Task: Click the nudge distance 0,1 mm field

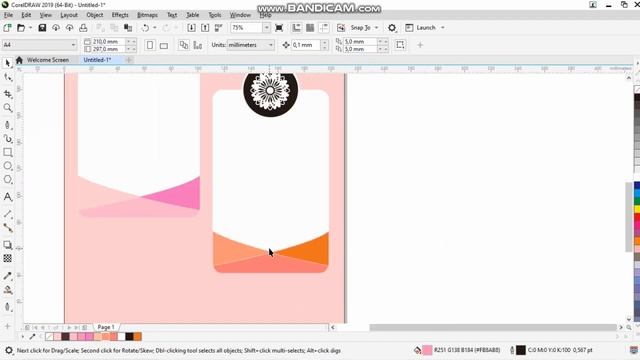Action: tap(307, 45)
